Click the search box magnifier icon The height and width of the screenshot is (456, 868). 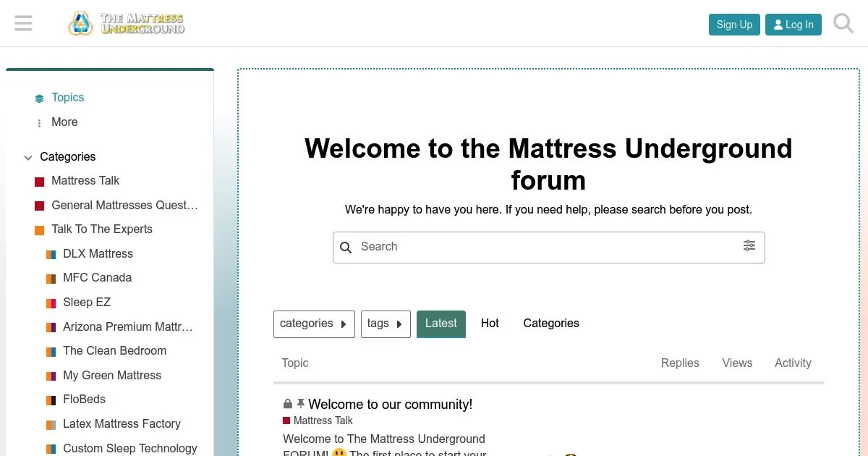(346, 248)
